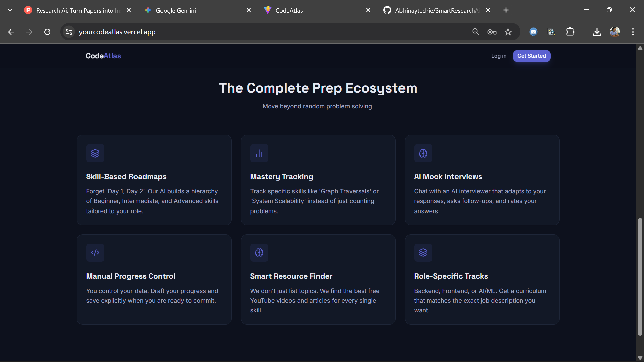The height and width of the screenshot is (362, 644).
Task: Click inside the address bar
Action: (235, 32)
